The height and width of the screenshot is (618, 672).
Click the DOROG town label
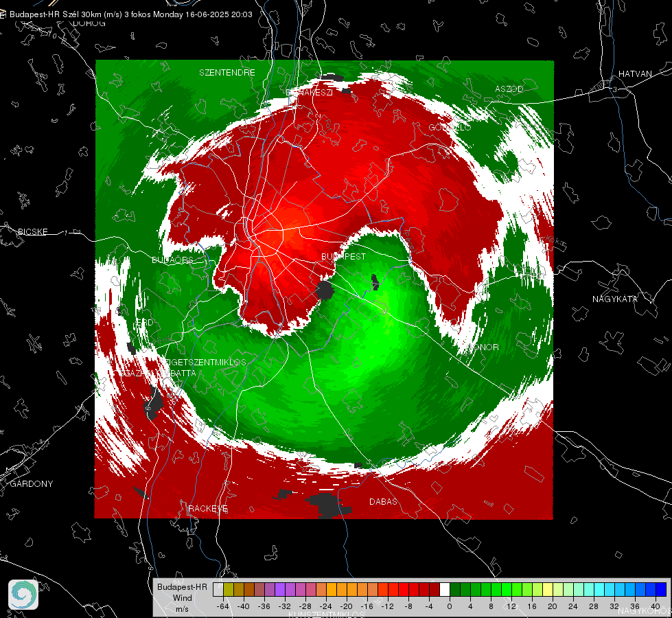tap(89, 23)
